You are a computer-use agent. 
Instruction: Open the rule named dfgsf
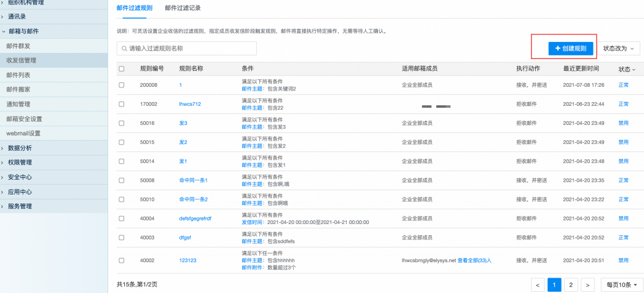coord(185,238)
